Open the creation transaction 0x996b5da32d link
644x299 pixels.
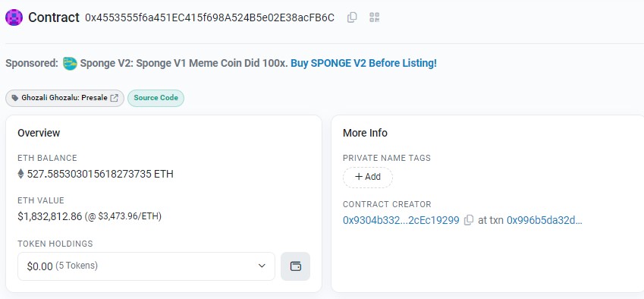(x=544, y=221)
